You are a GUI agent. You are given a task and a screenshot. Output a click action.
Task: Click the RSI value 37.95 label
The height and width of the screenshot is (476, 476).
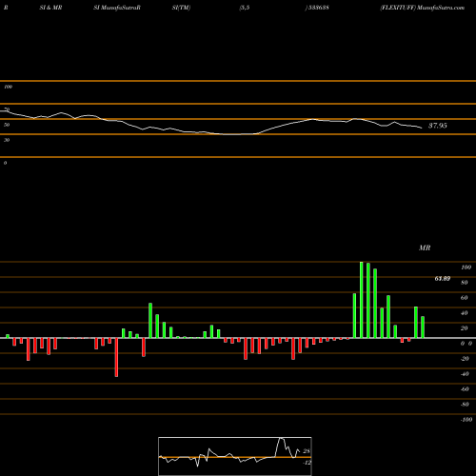coord(438,126)
